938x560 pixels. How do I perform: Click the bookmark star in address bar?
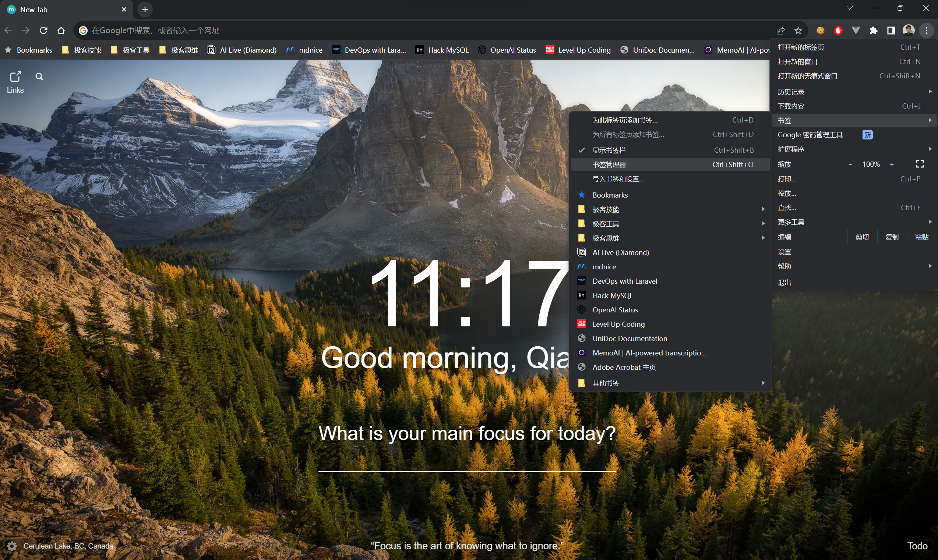tap(798, 31)
